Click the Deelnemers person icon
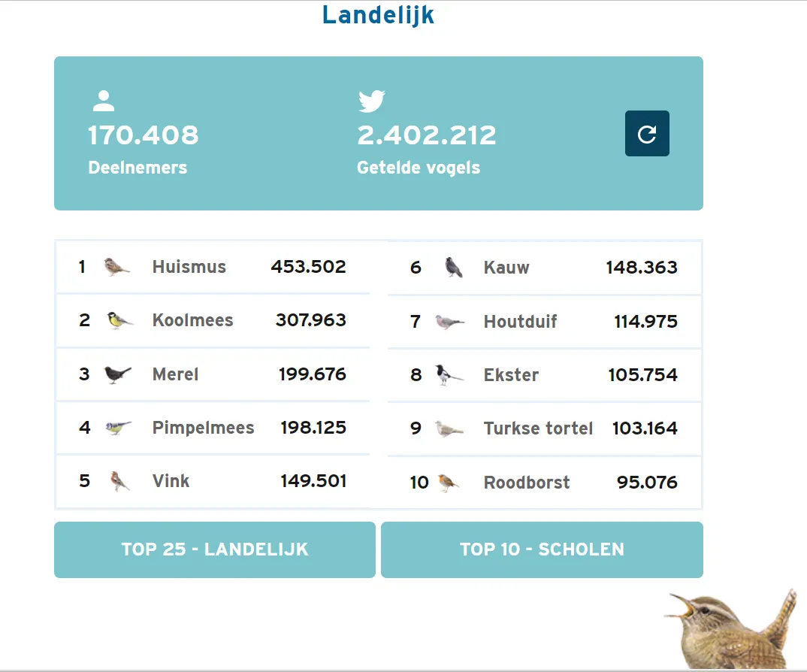 [x=104, y=101]
